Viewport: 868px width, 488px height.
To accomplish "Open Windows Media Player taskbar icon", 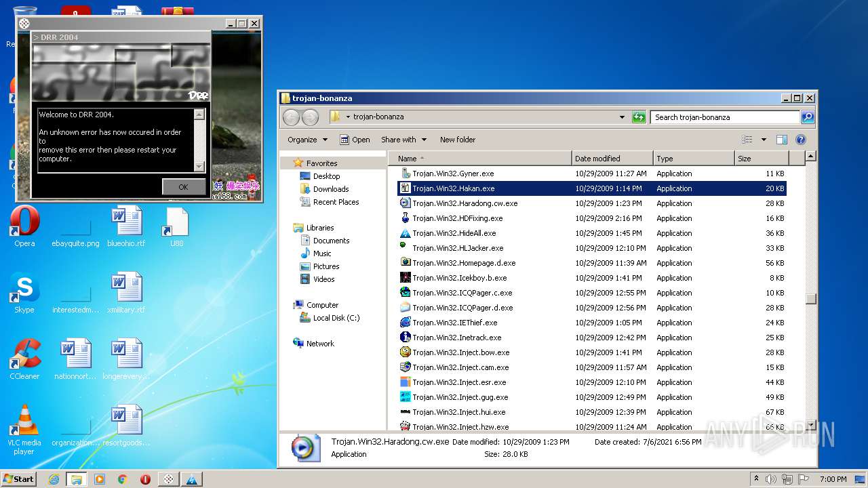I will pos(100,479).
